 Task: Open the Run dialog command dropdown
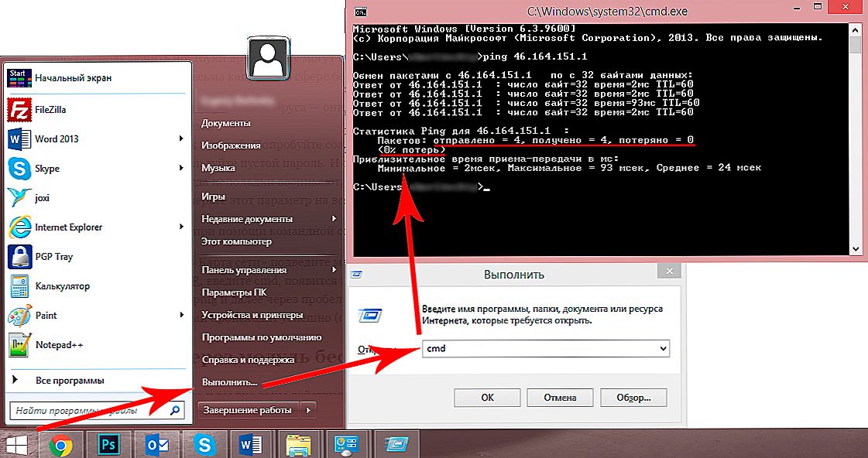(663, 348)
